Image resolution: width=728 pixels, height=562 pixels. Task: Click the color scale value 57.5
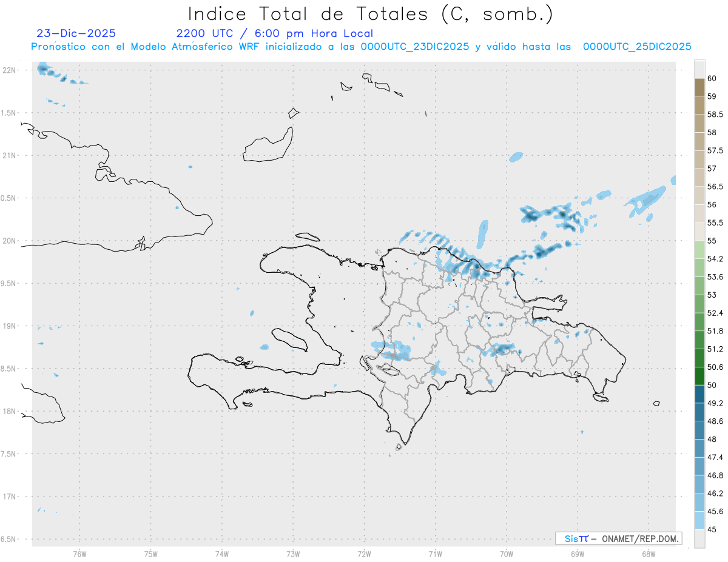(715, 150)
